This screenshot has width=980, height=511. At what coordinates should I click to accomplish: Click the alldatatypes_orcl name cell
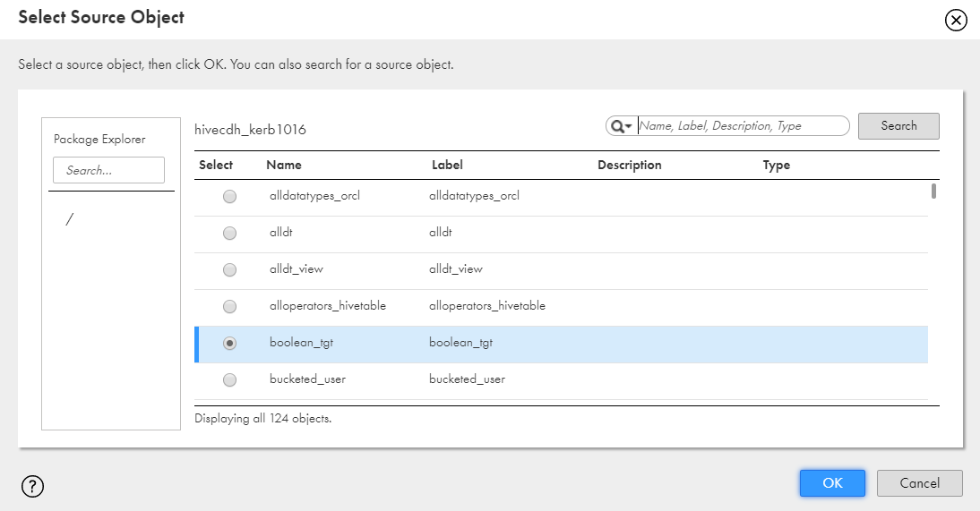[x=314, y=195]
